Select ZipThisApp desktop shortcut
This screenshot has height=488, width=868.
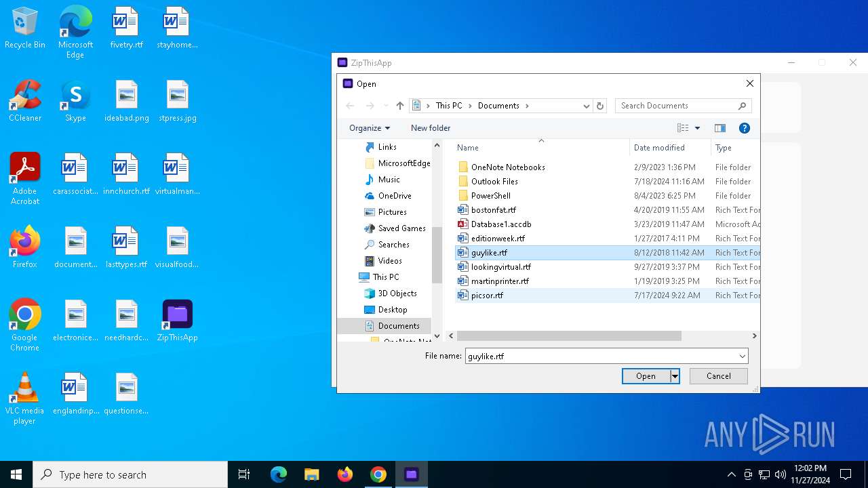178,321
